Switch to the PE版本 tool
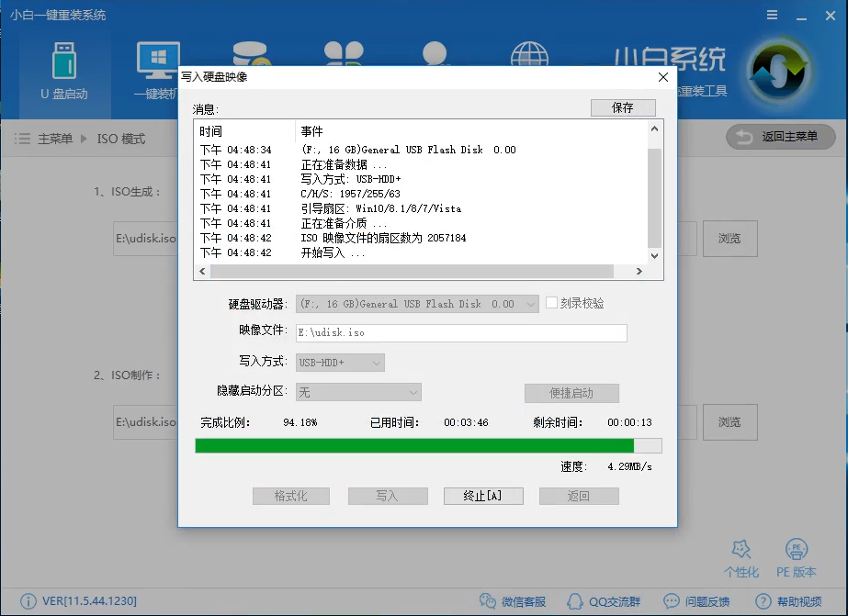The height and width of the screenshot is (616, 848). click(x=796, y=555)
